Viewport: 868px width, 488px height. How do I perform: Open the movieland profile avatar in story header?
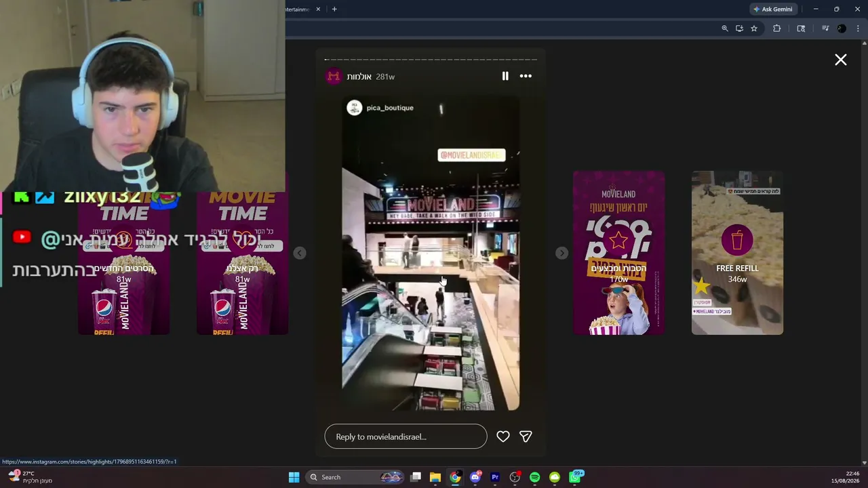(x=333, y=77)
